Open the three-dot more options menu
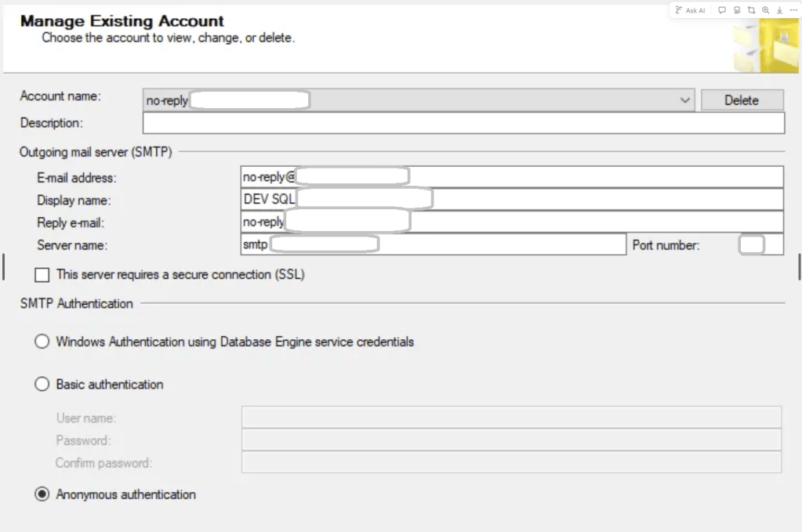802x532 pixels. pos(793,10)
